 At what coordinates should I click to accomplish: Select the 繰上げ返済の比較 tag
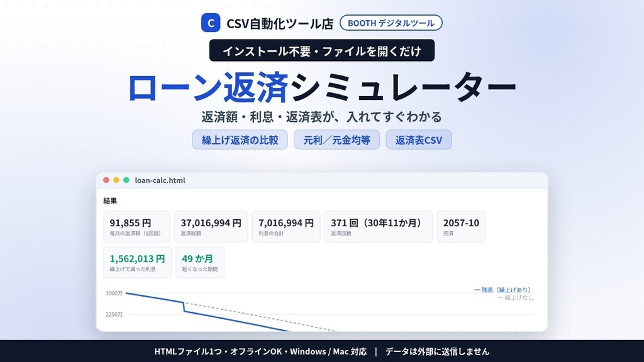[240, 140]
